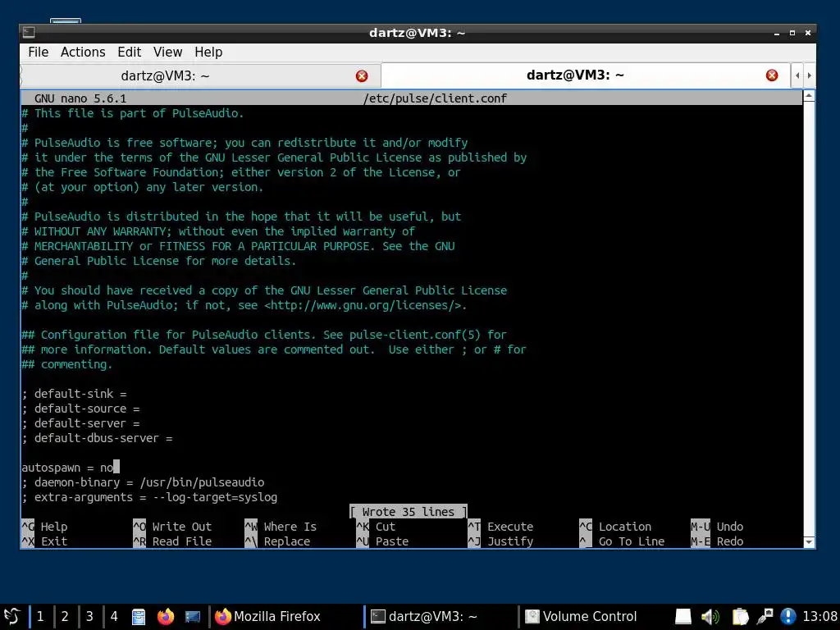Click the '^W Where Is' shortcut hint
Screen dimensions: 840x630
pos(281,527)
